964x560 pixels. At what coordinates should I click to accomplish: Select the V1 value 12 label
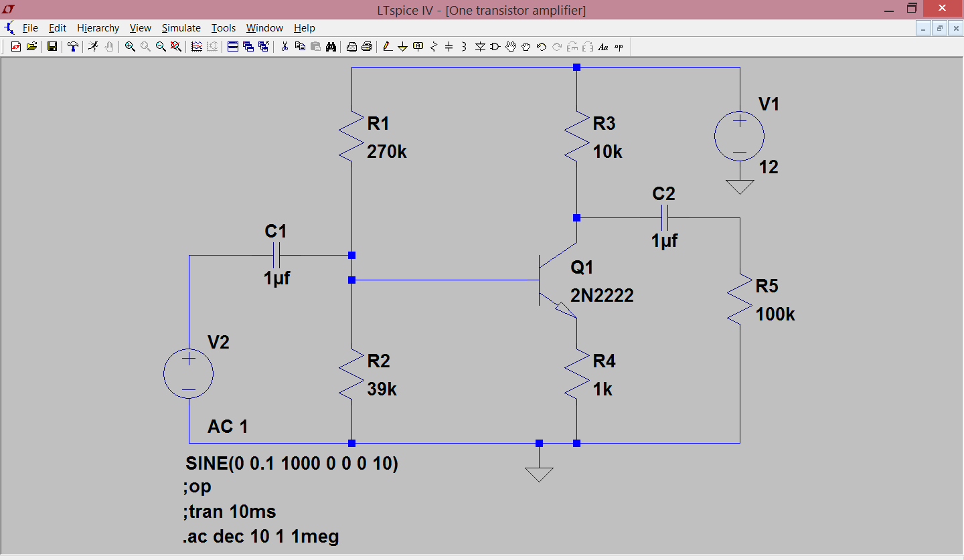769,167
